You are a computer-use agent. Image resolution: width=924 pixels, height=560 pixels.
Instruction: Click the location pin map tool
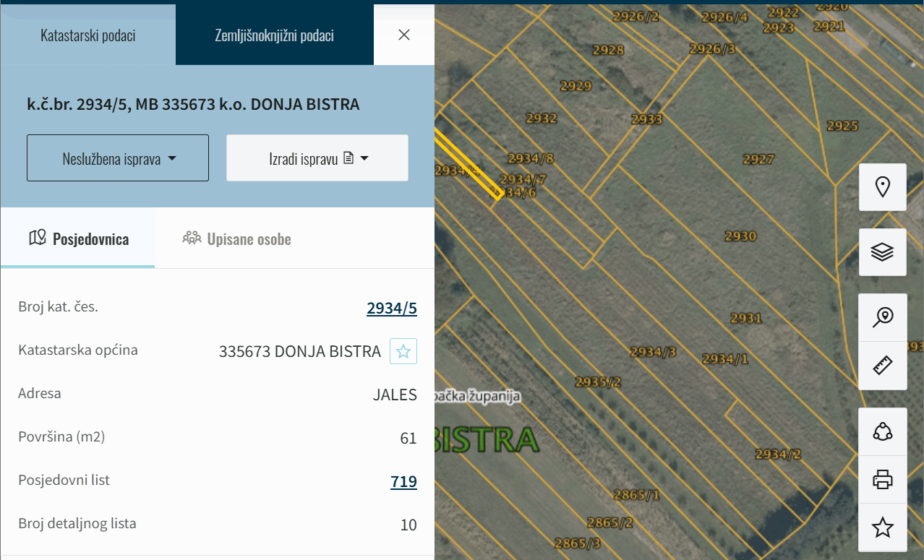(x=882, y=187)
